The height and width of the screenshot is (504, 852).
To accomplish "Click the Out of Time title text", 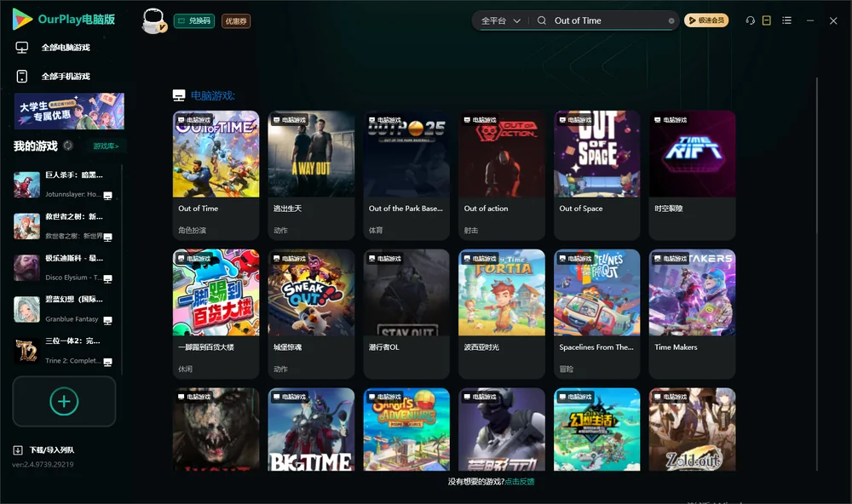I will (x=199, y=209).
